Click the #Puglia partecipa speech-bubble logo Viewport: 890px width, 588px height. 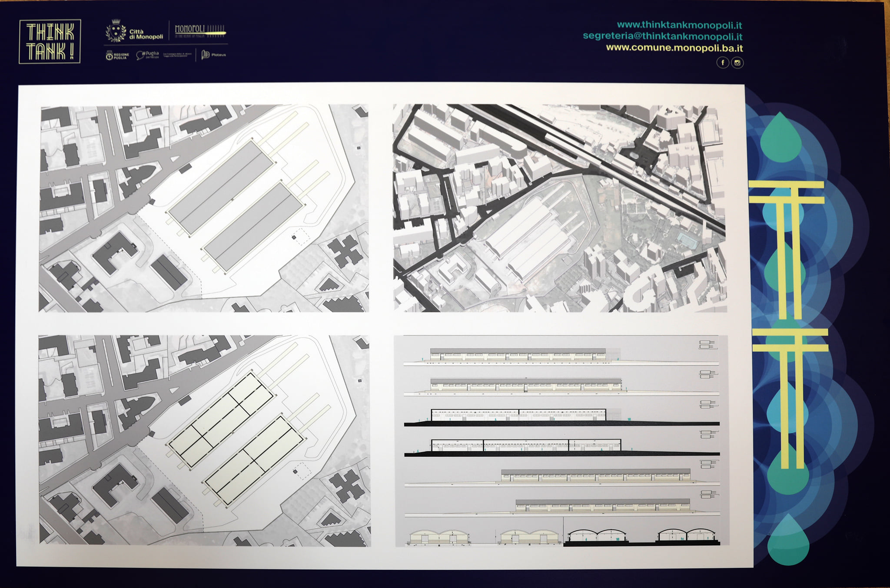tap(147, 55)
